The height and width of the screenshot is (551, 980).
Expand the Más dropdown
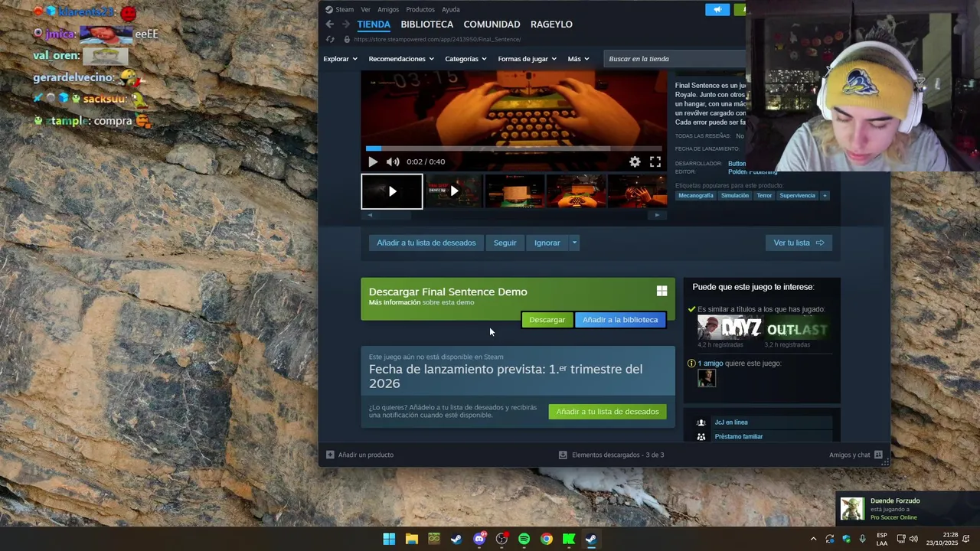578,59
